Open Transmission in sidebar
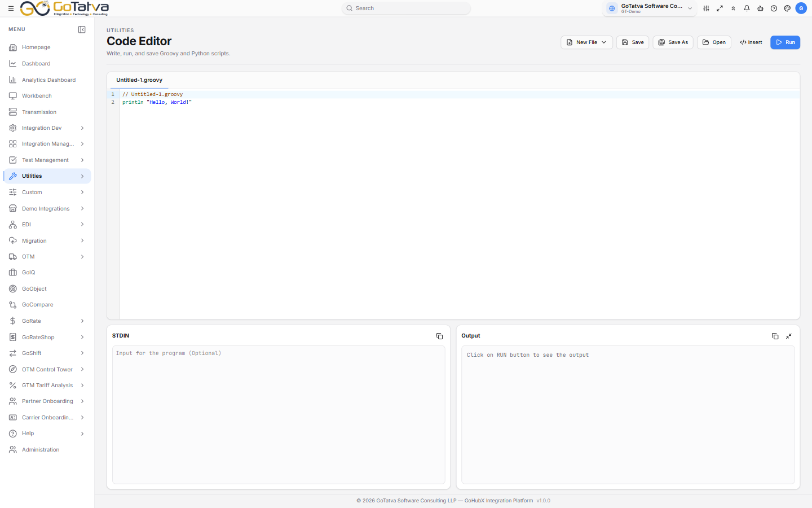This screenshot has height=508, width=812. 47,112
